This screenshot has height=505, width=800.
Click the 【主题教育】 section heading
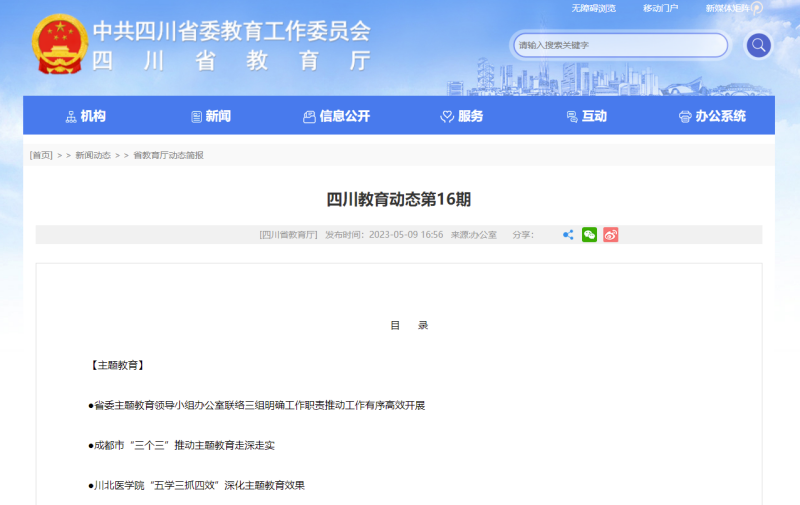(117, 365)
